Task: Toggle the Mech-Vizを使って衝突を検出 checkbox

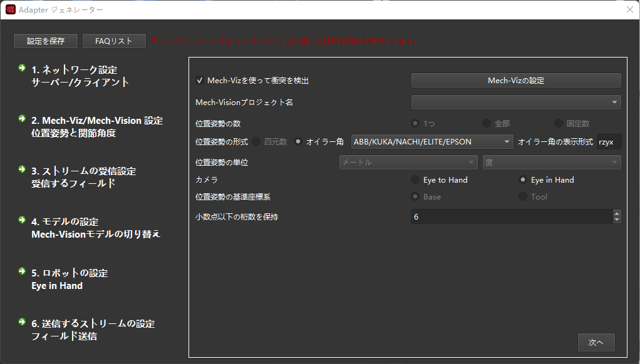Action: pyautogui.click(x=200, y=80)
